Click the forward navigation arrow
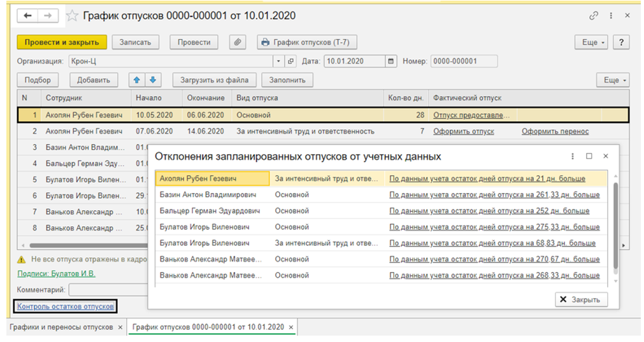 click(x=48, y=15)
